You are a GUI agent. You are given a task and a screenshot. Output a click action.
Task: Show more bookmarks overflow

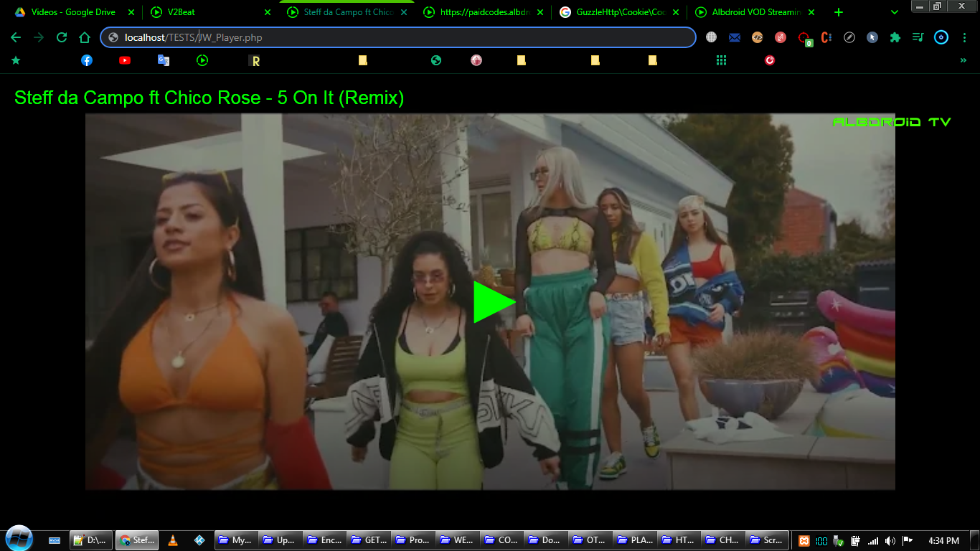pyautogui.click(x=963, y=60)
